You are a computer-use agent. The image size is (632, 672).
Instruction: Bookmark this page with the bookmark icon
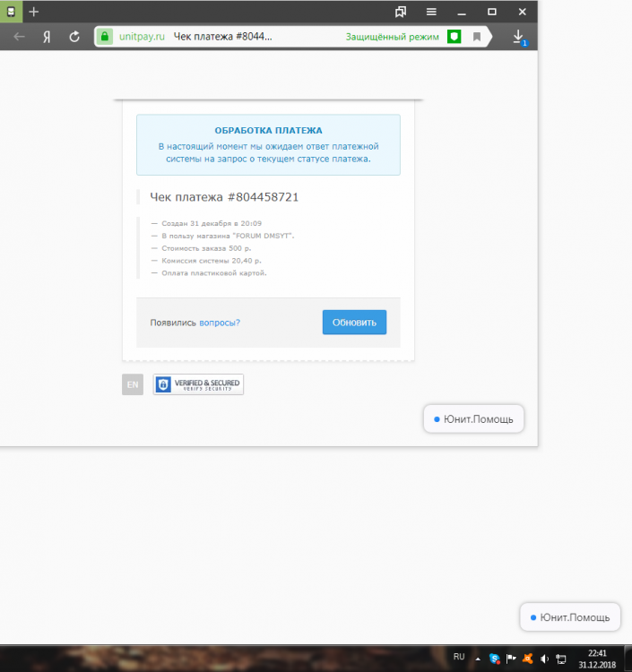pyautogui.click(x=477, y=37)
